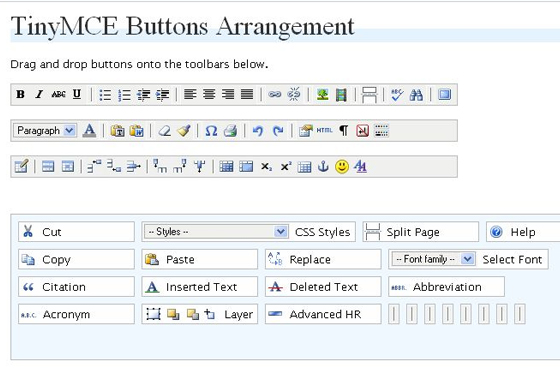Toggle Underline formatting button
560x368 pixels.
(77, 94)
